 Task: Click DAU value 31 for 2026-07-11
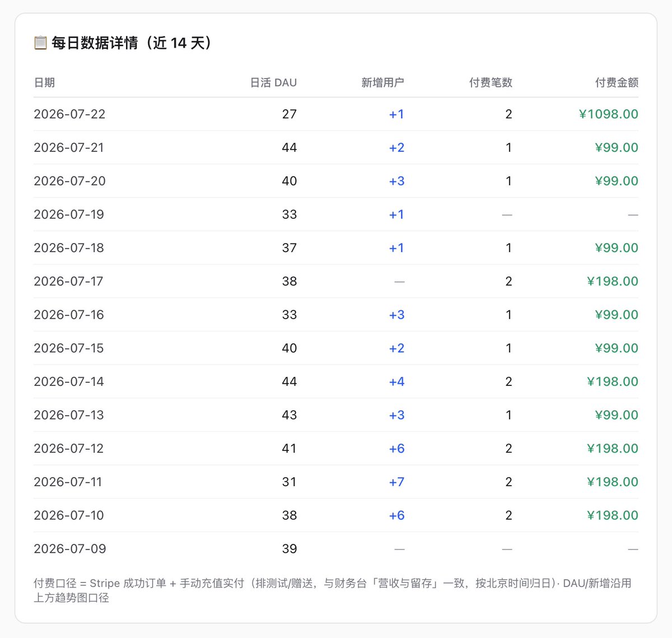(290, 482)
